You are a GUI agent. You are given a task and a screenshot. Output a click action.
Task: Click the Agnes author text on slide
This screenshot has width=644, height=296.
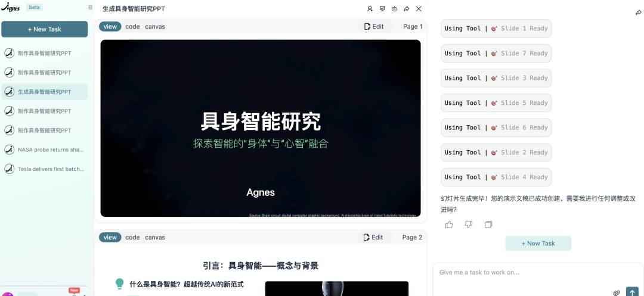261,192
